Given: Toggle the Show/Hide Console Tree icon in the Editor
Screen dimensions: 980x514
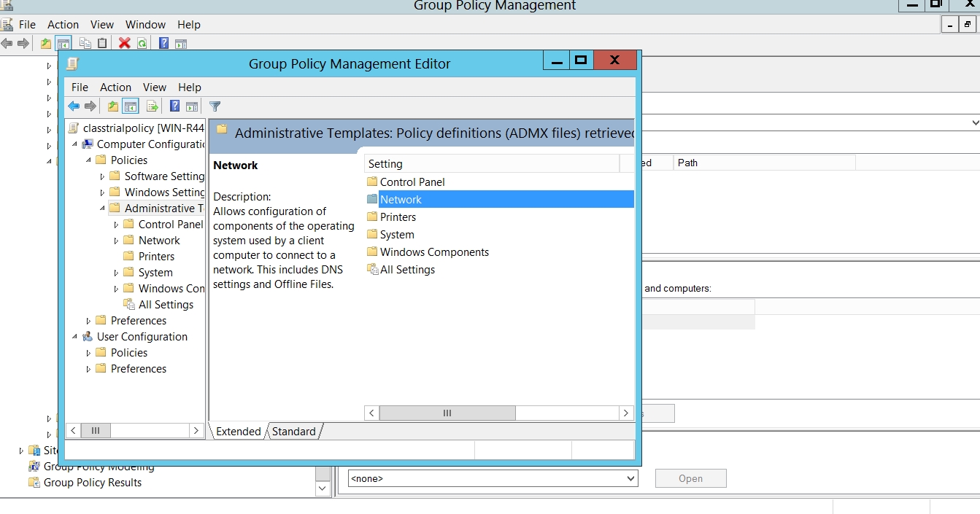Looking at the screenshot, I should pos(131,106).
